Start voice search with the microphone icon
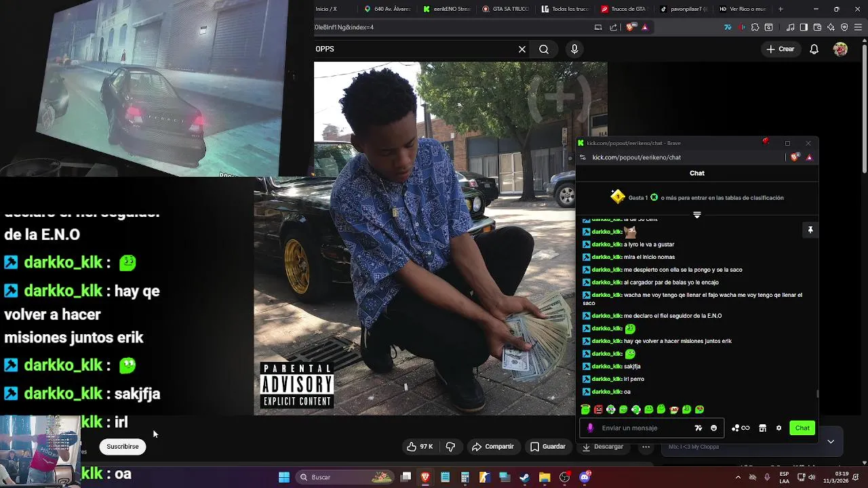 coord(574,49)
